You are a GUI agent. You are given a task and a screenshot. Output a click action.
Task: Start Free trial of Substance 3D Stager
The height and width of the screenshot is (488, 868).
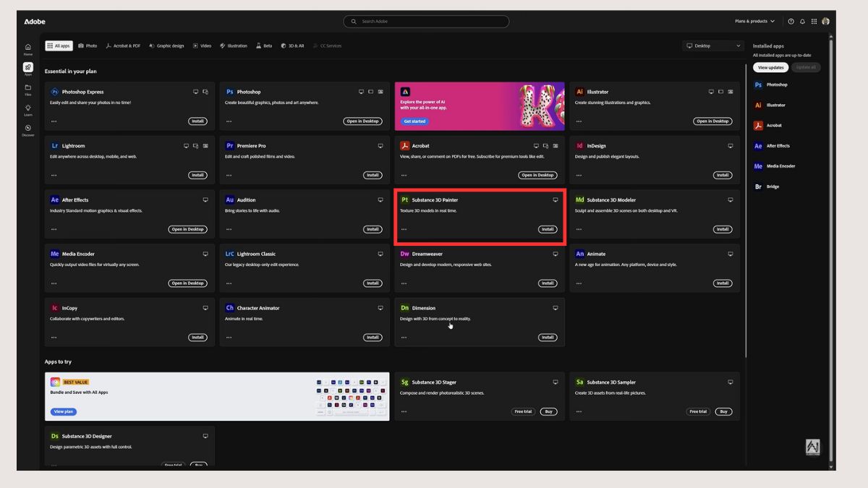coord(523,411)
